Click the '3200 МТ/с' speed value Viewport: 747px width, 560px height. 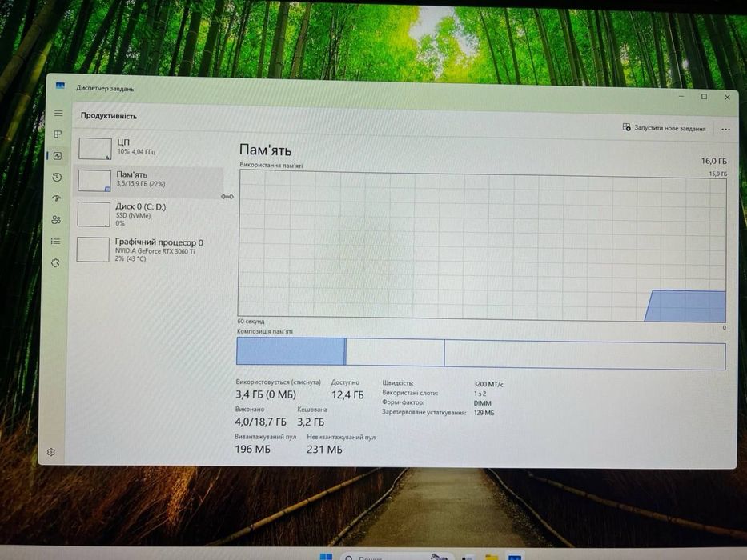pos(488,384)
